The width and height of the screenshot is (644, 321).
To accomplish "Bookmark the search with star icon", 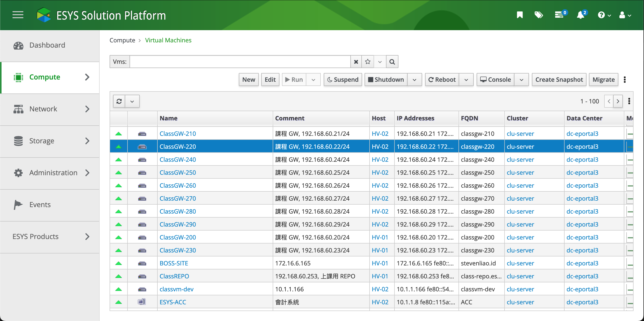I will [x=368, y=62].
